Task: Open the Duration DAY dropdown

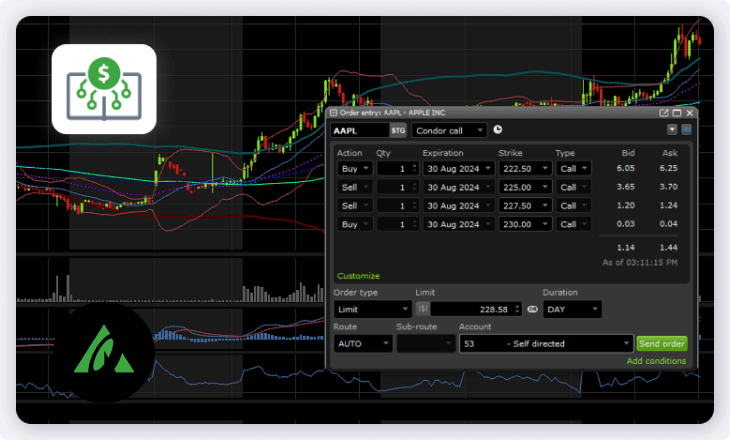Action: (572, 309)
